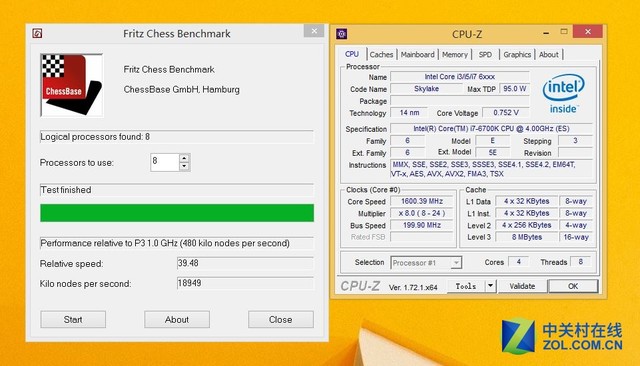Screen dimensions: 640x366
Task: Click the Multiplier value 'x 8.0 ( 8 - 24 )'
Action: point(422,213)
